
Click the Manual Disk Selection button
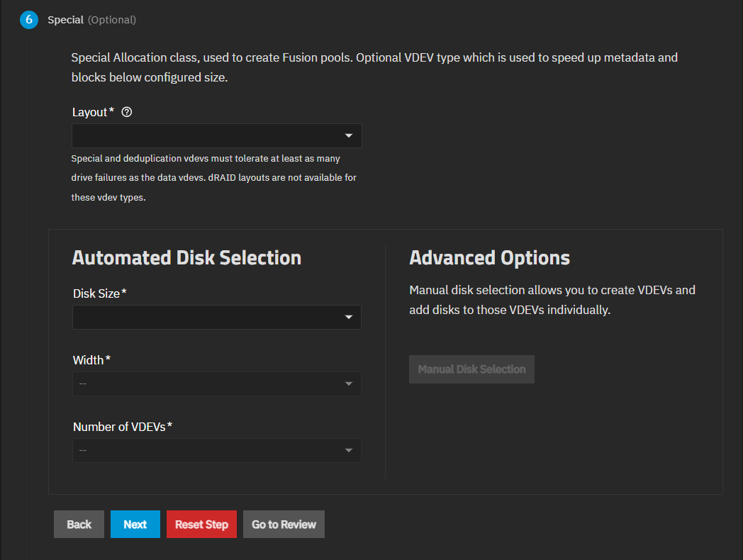coord(471,369)
